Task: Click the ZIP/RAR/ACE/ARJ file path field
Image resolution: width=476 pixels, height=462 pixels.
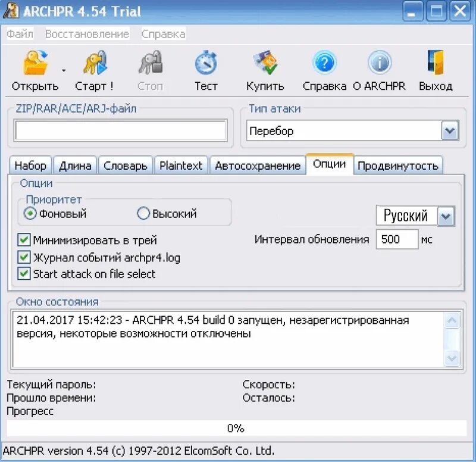Action: point(121,130)
